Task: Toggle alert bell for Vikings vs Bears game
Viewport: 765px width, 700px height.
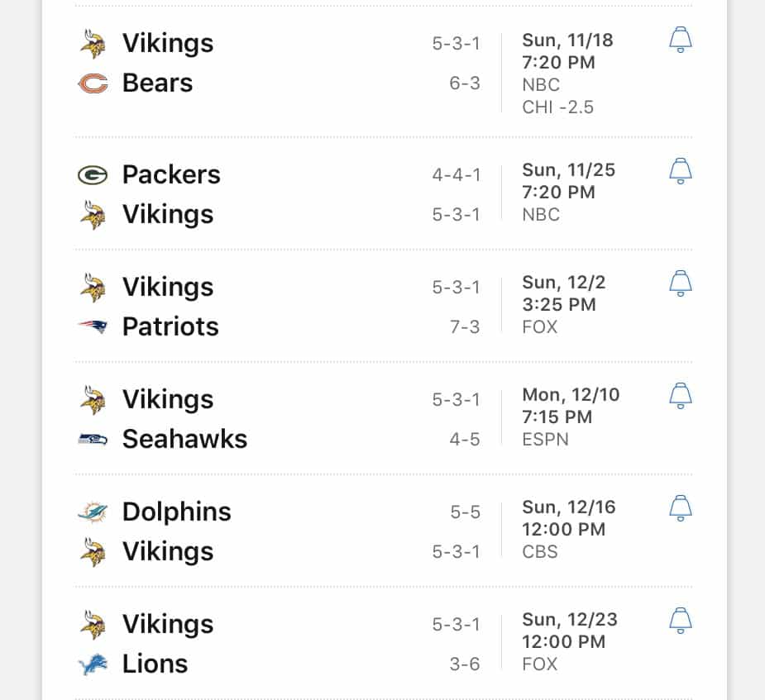Action: click(680, 40)
